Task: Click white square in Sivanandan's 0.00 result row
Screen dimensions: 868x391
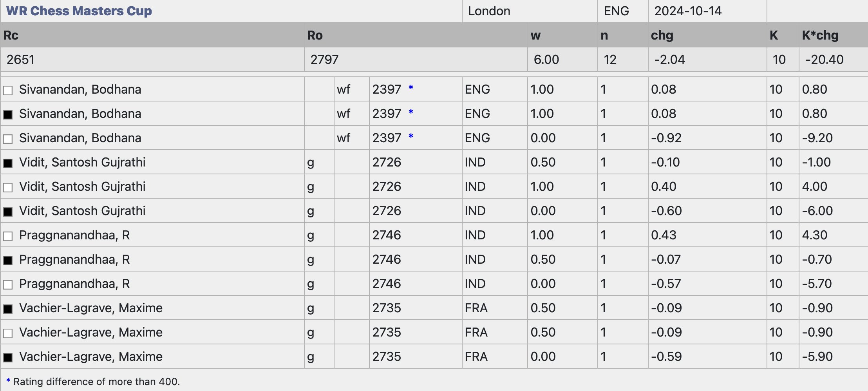Action: (x=8, y=139)
